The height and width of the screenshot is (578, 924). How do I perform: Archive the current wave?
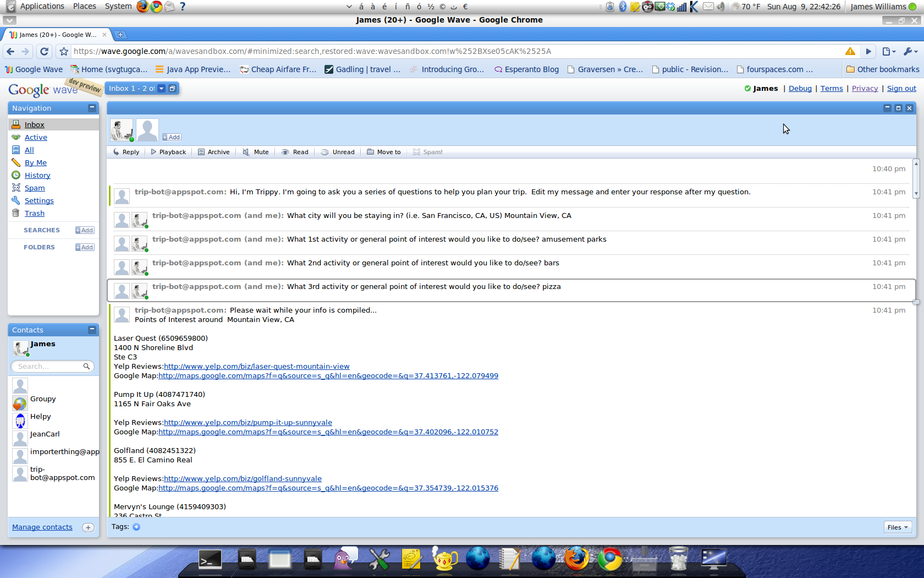[214, 152]
